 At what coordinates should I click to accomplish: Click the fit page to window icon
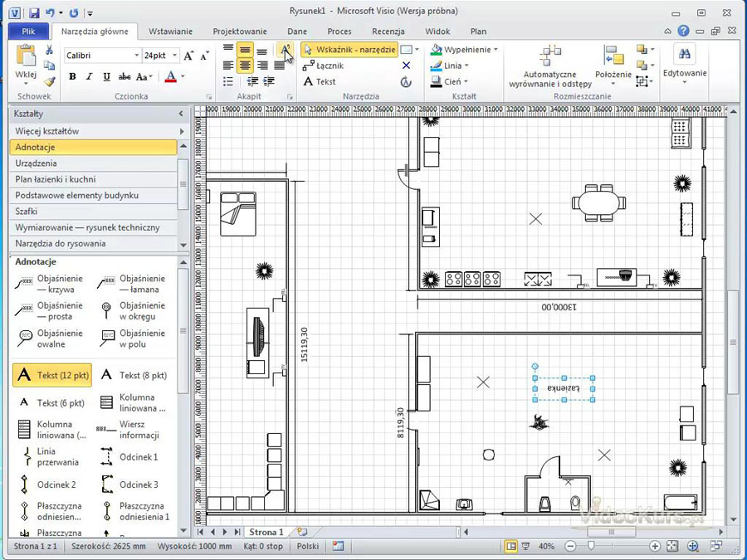click(671, 546)
